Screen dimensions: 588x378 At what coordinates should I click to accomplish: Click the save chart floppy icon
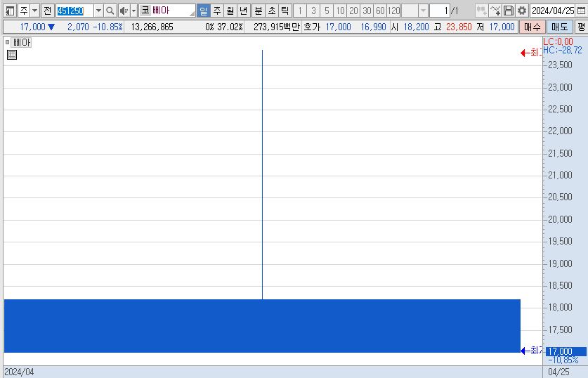(509, 11)
